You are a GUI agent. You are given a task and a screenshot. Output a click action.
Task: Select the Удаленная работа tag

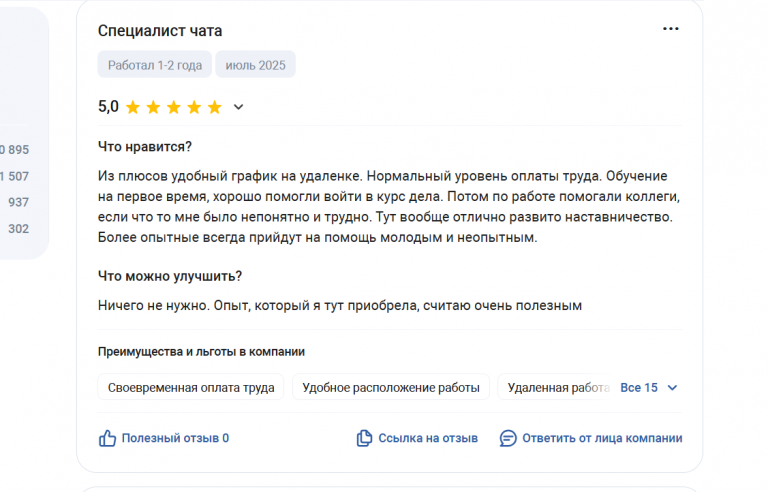point(556,387)
